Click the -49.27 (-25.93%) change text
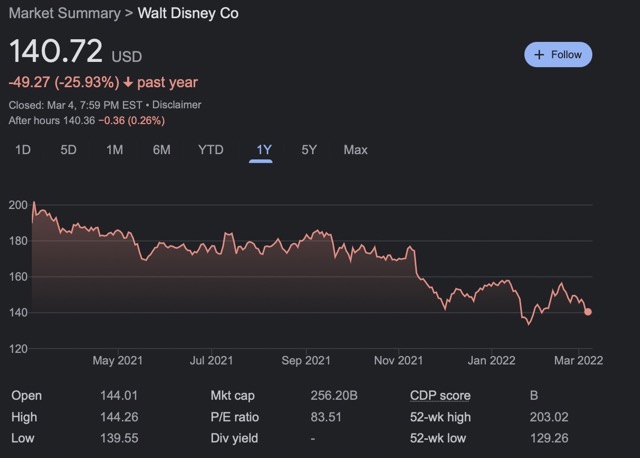 [64, 82]
